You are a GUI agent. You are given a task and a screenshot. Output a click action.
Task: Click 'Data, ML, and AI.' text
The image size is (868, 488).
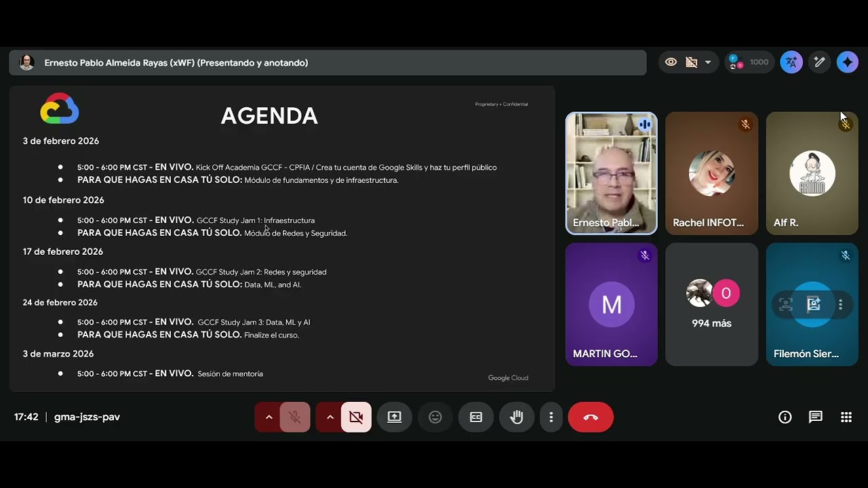tap(273, 285)
